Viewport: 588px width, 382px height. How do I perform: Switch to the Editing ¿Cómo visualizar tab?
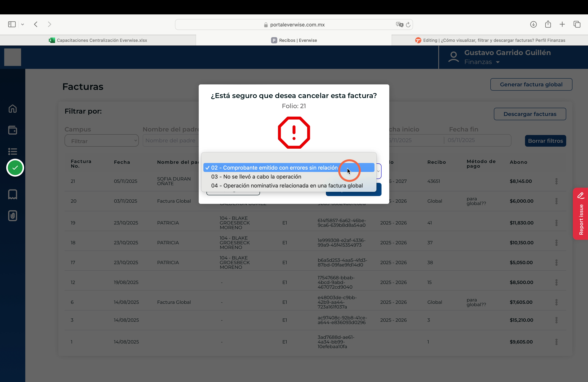point(490,40)
